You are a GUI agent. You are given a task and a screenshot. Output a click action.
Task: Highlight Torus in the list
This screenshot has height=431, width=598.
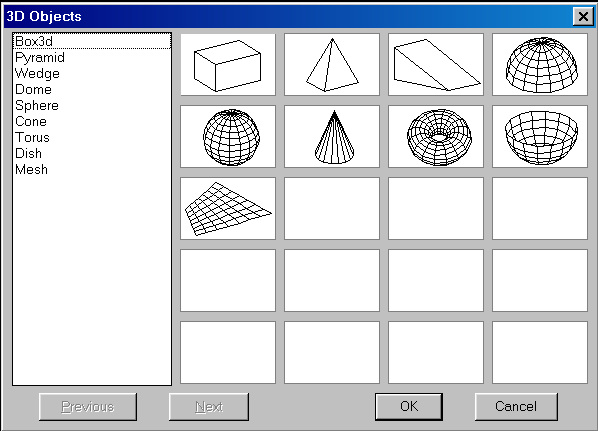coord(92,137)
